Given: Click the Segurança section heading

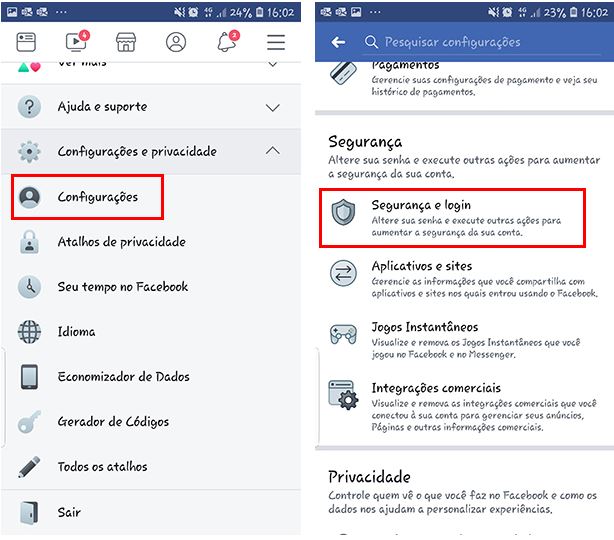Looking at the screenshot, I should 365,142.
